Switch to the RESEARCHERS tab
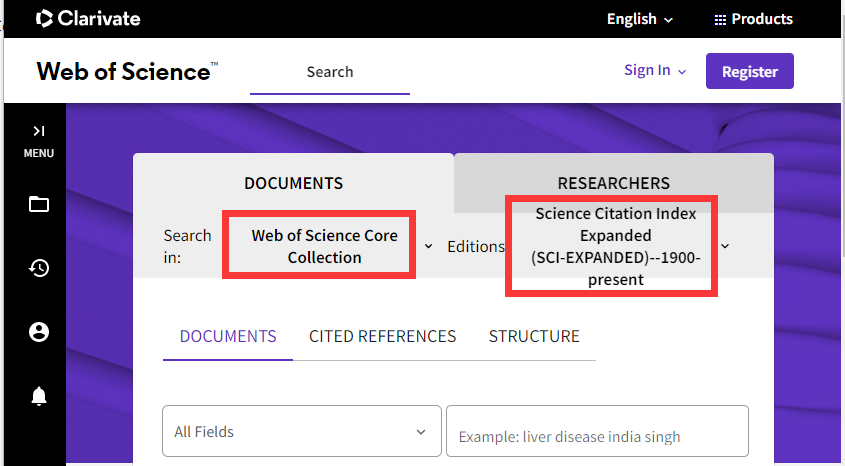 613,183
